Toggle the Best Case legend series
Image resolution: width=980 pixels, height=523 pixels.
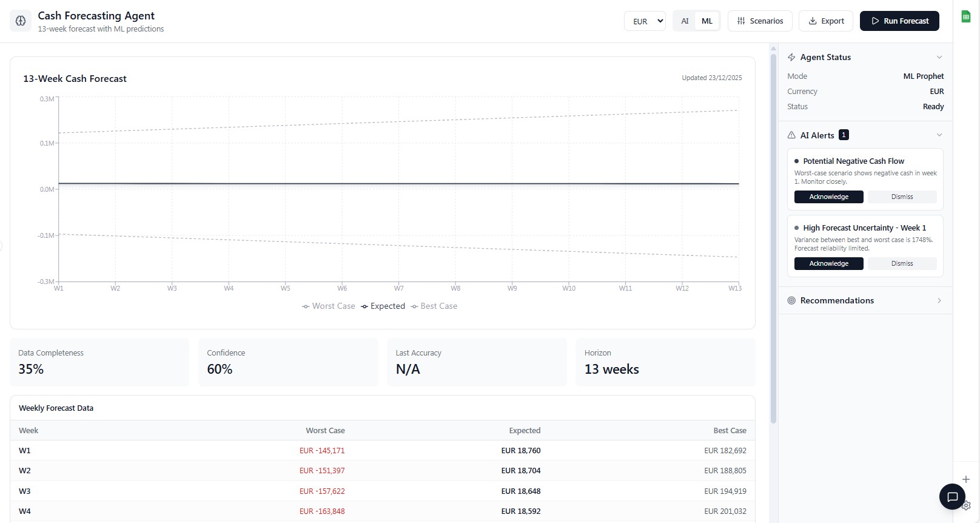pyautogui.click(x=434, y=306)
